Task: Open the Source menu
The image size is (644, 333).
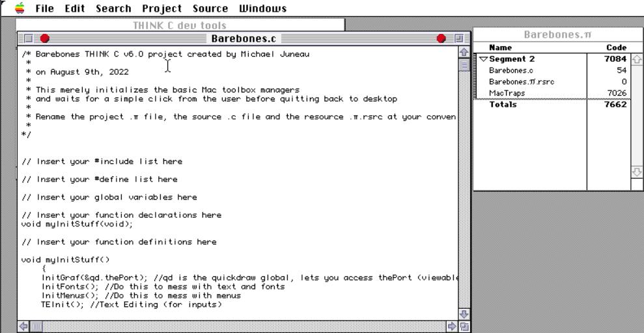Action: (x=210, y=8)
